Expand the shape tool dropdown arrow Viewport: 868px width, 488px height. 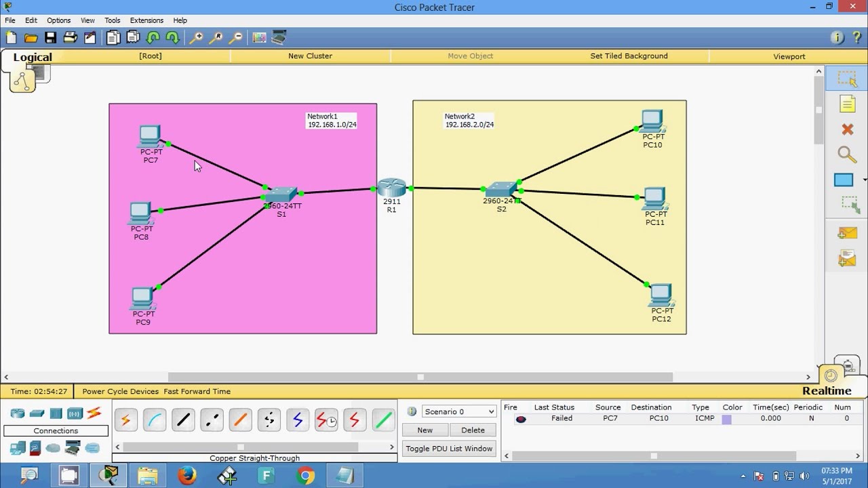coord(864,180)
